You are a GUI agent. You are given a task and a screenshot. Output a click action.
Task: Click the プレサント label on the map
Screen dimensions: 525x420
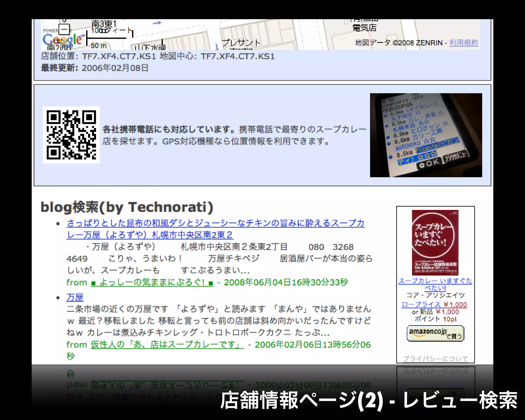[241, 43]
